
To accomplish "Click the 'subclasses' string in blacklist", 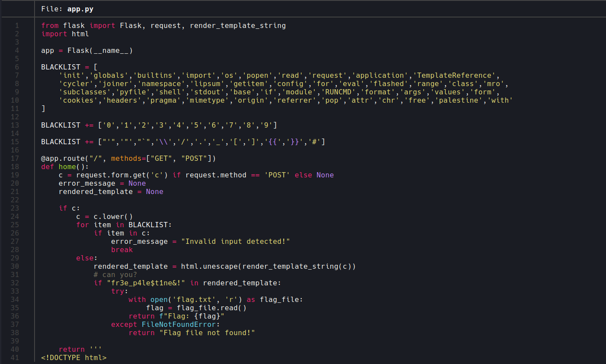I will [85, 92].
